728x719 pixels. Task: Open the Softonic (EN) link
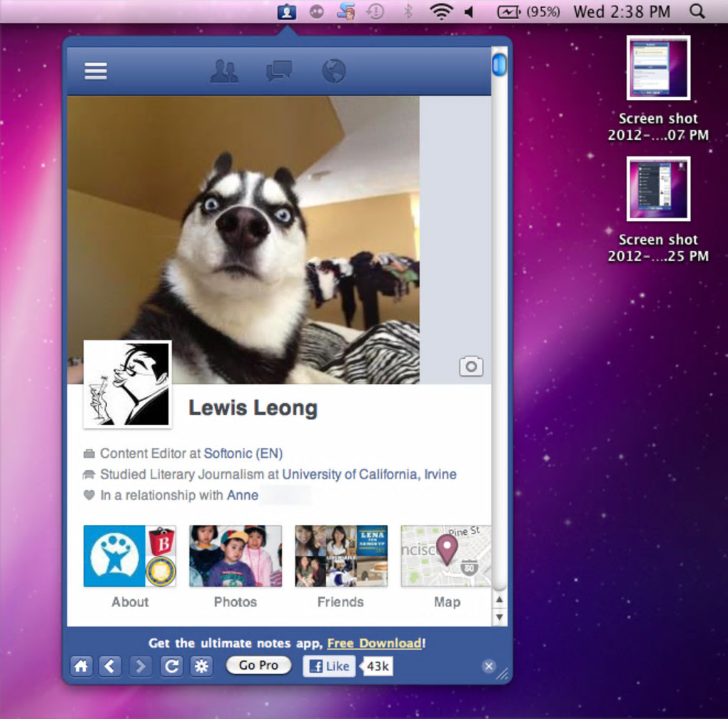tap(243, 453)
